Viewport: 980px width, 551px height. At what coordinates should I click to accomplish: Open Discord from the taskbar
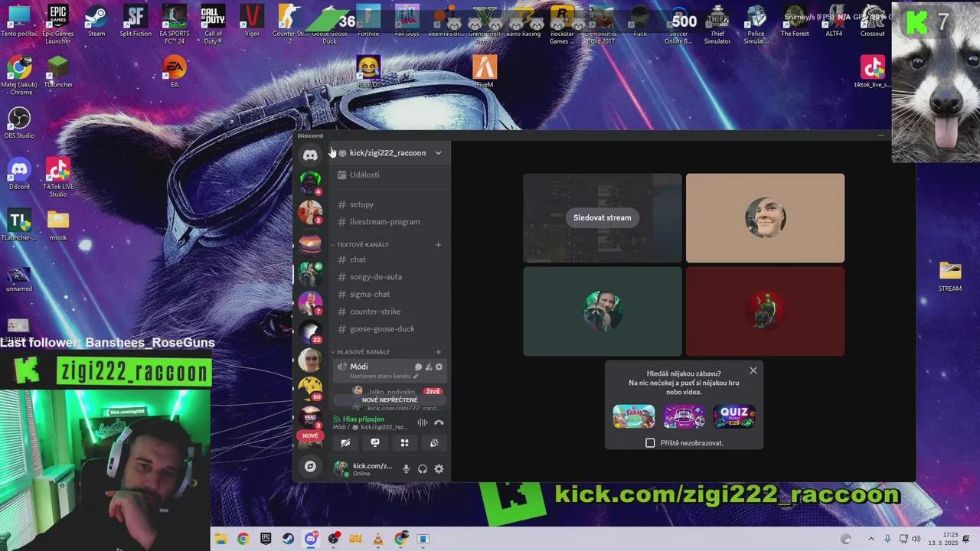311,539
